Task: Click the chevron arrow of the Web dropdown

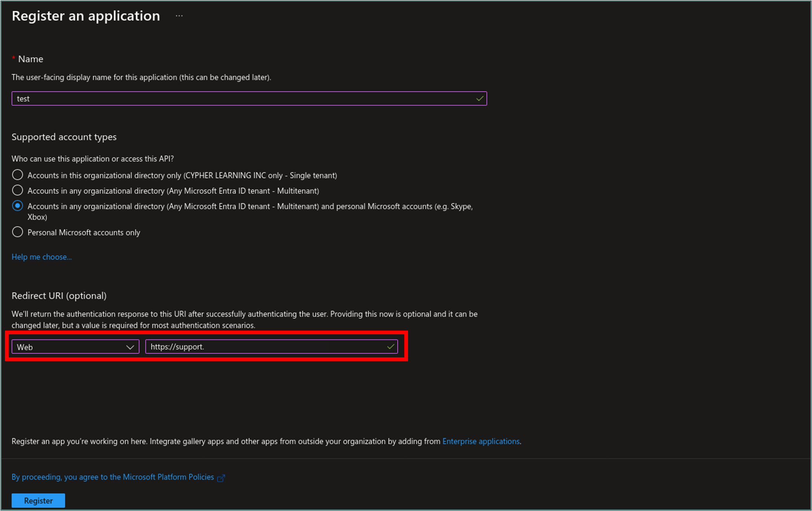Action: [x=130, y=347]
